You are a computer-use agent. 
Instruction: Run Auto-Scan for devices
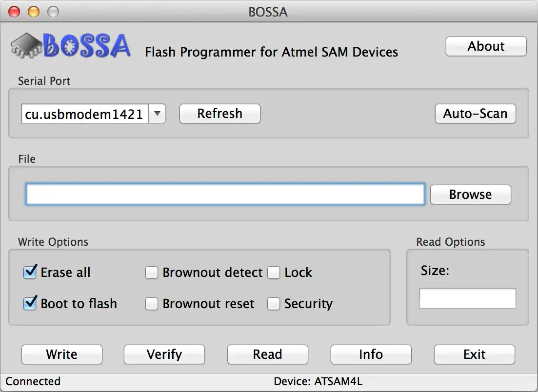[475, 114]
